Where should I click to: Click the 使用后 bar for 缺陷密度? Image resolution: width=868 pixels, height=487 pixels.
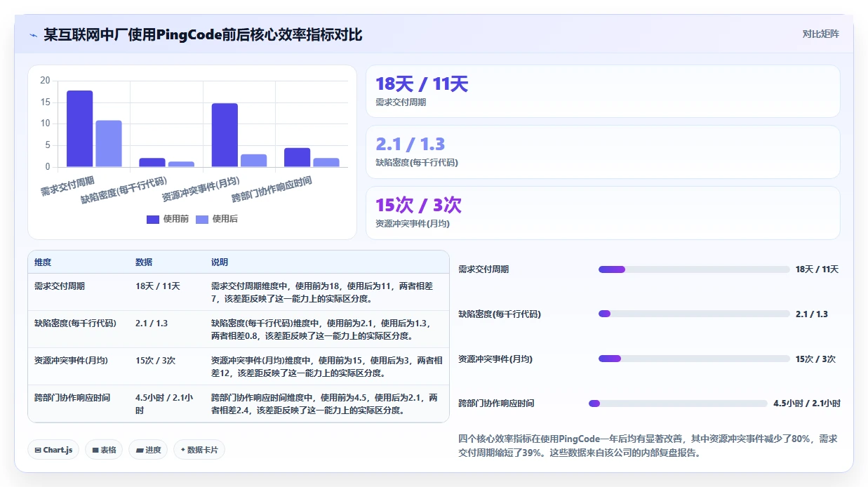click(181, 164)
